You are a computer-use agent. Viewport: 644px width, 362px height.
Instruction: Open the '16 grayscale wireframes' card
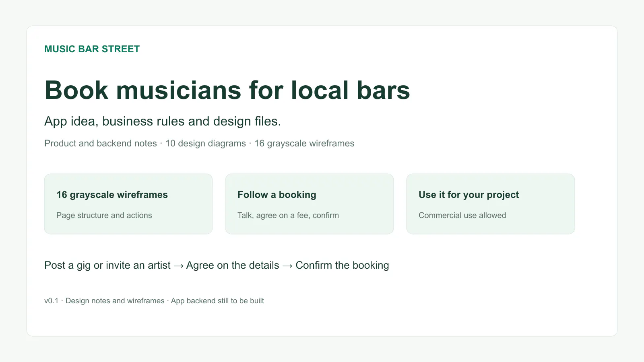[128, 204]
